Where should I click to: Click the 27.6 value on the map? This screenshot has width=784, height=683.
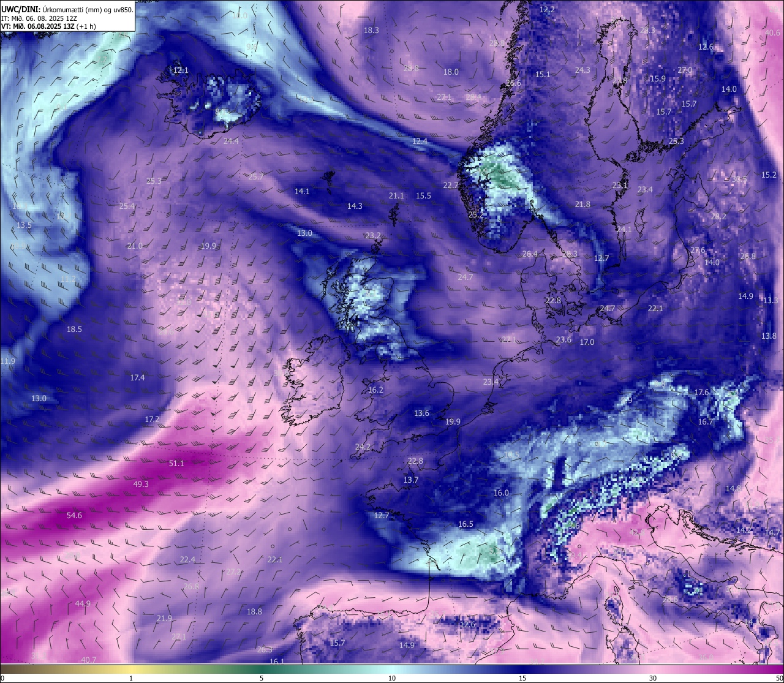(x=698, y=250)
